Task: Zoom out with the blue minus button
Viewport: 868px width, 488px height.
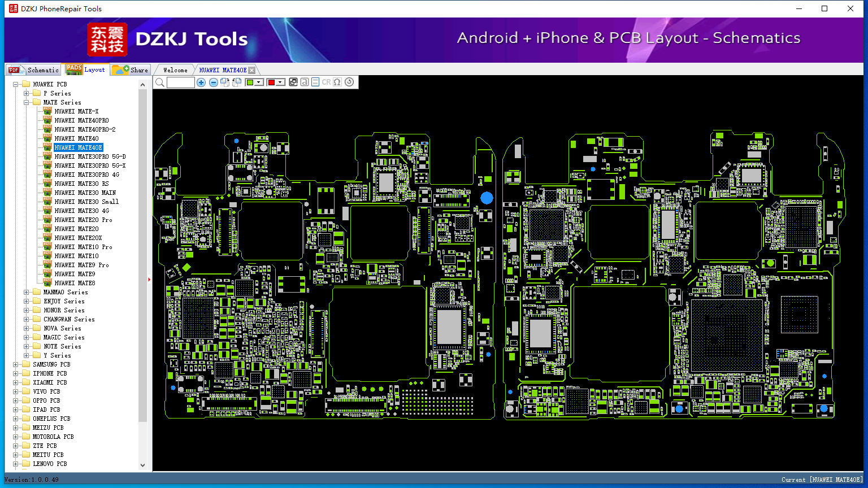Action: tap(213, 82)
